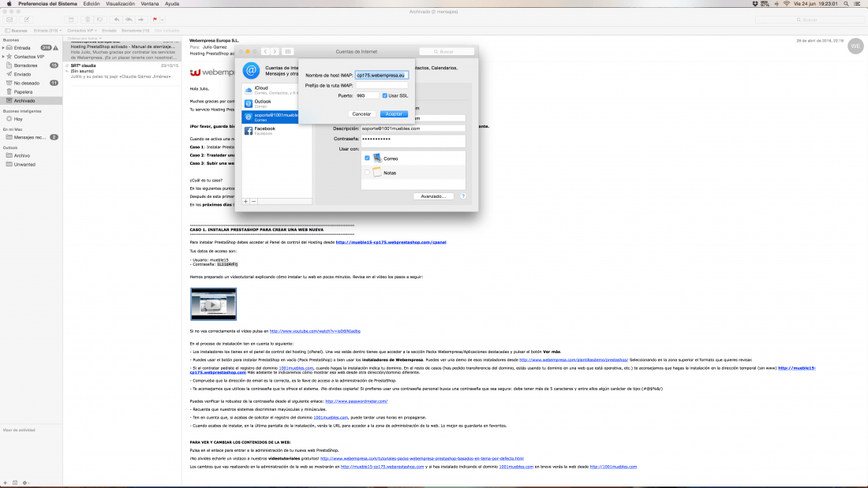Click Prefijo de la ruta IMAP field
868x488 pixels.
(381, 85)
